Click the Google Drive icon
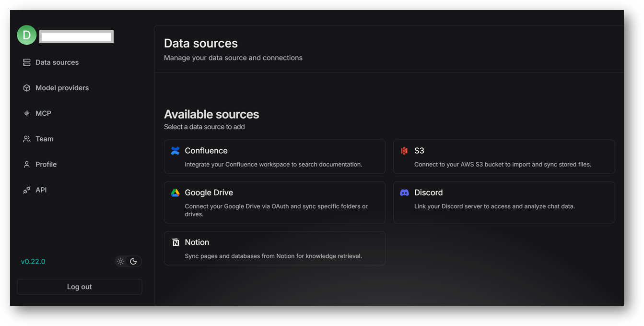 (x=176, y=193)
